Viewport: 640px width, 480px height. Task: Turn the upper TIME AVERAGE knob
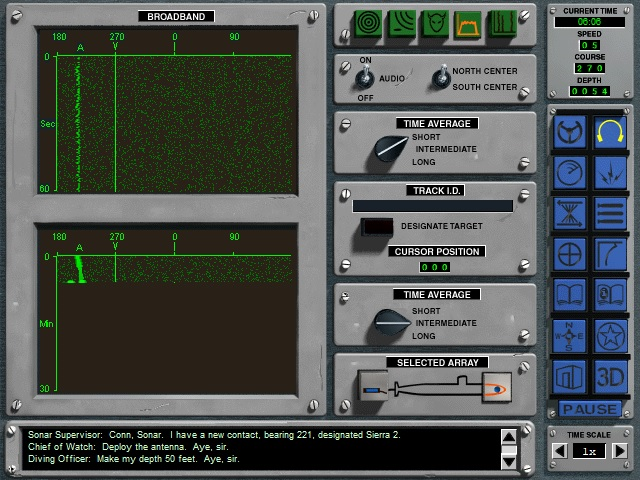[389, 149]
